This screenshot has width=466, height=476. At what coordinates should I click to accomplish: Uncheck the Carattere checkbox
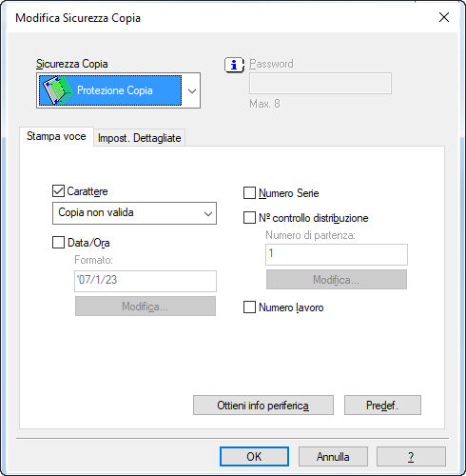[x=58, y=191]
